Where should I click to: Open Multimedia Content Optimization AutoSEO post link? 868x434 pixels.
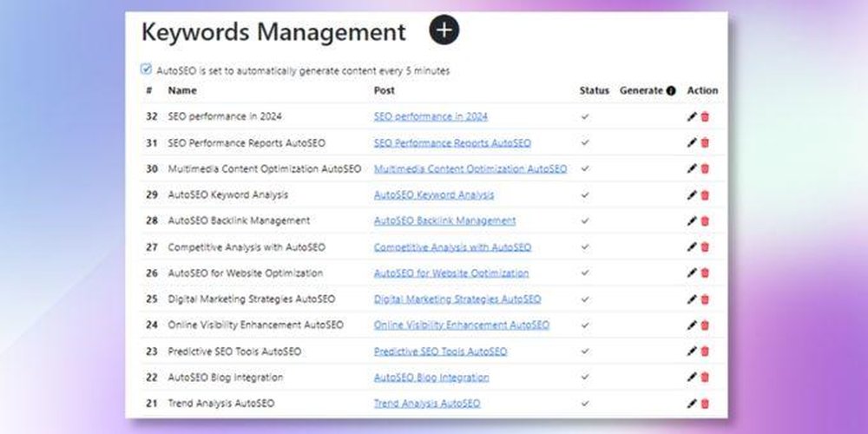(470, 169)
